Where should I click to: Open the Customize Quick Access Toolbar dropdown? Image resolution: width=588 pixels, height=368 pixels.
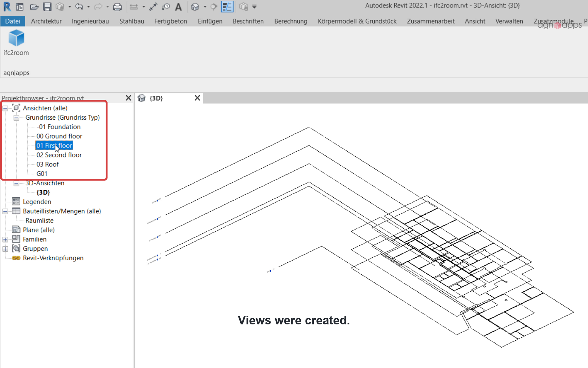255,7
